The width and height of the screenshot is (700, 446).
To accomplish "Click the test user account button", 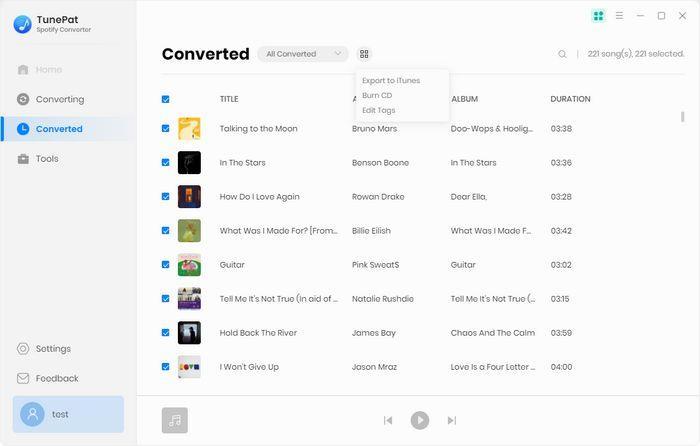I will 68,414.
